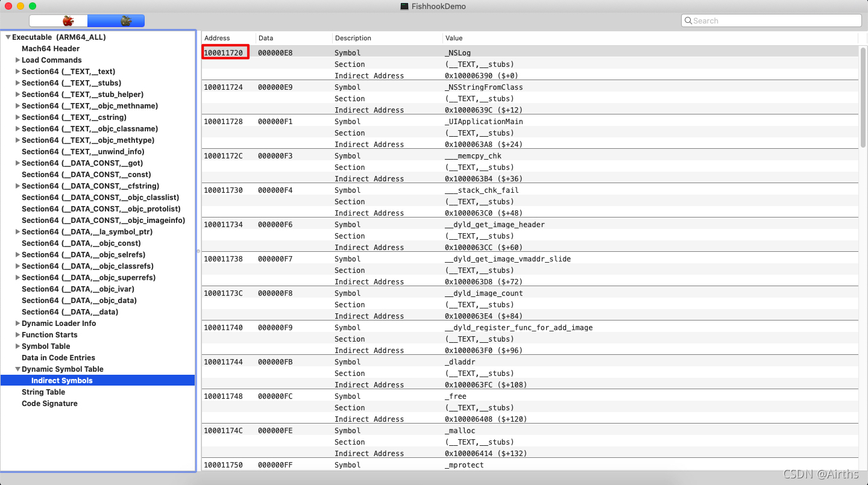Open the String Table item
This screenshot has height=485, width=868.
(x=43, y=392)
